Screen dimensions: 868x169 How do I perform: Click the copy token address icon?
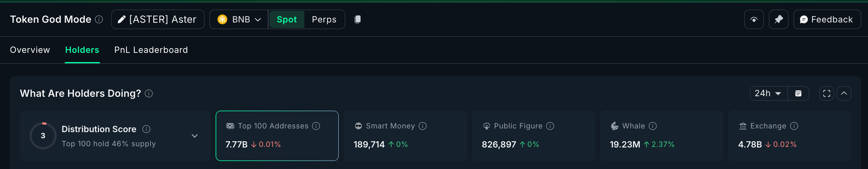coord(358,19)
